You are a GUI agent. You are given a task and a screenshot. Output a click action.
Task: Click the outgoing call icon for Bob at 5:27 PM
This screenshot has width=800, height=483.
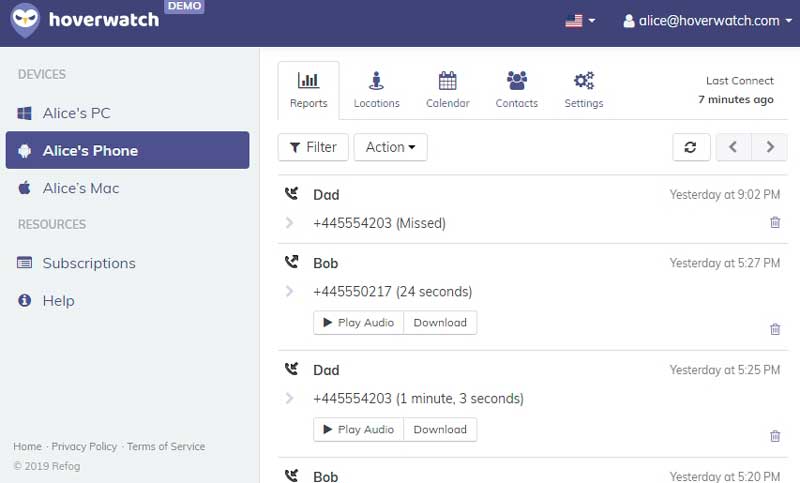click(x=291, y=262)
